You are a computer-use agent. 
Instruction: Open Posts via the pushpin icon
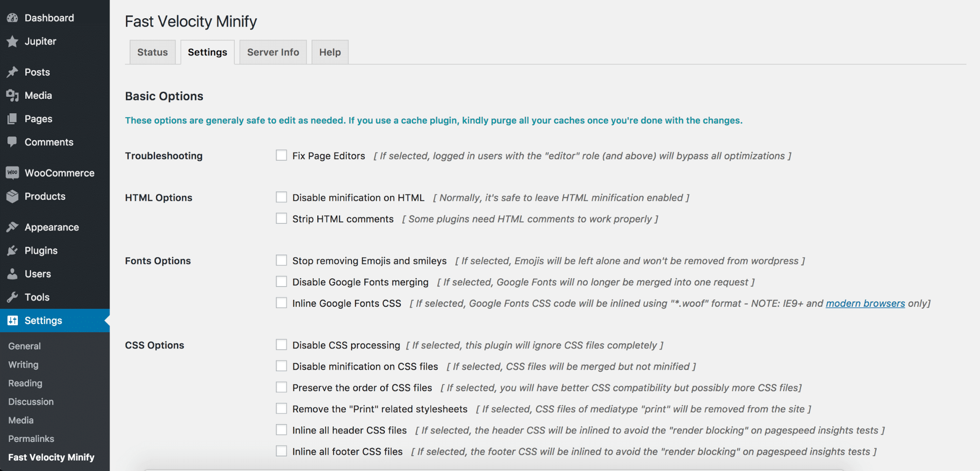pyautogui.click(x=12, y=72)
